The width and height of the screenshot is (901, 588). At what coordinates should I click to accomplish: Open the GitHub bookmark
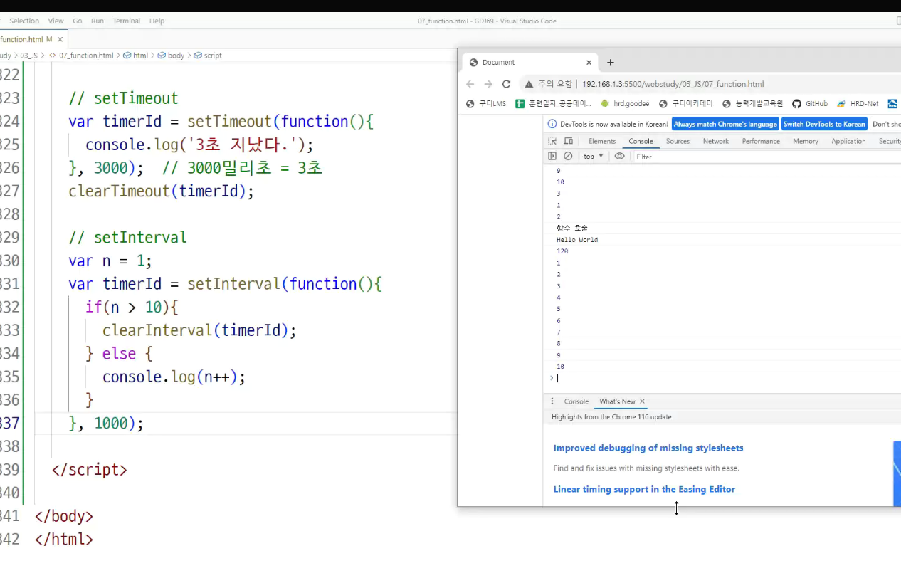coord(810,103)
